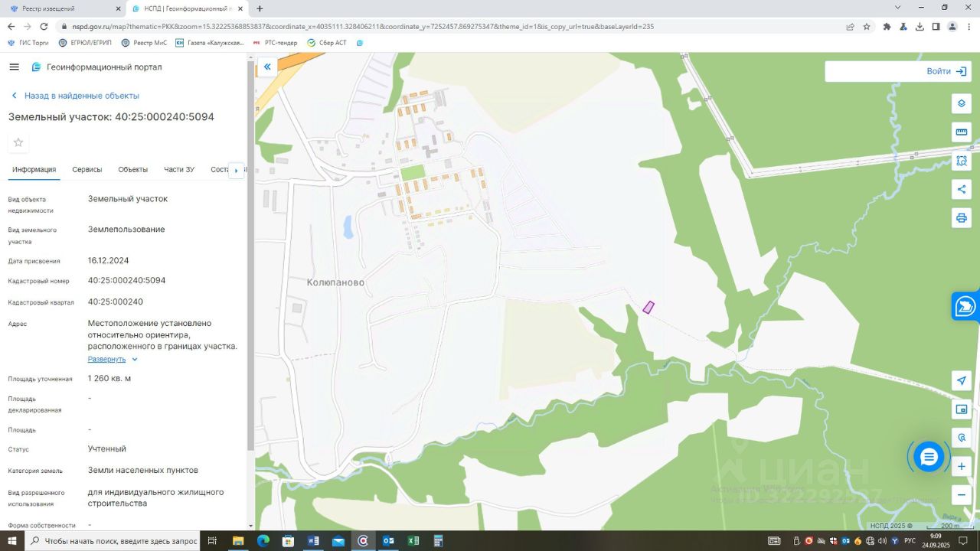Open the РТС-тендер bookmark
This screenshot has width=980, height=551.
[x=275, y=43]
